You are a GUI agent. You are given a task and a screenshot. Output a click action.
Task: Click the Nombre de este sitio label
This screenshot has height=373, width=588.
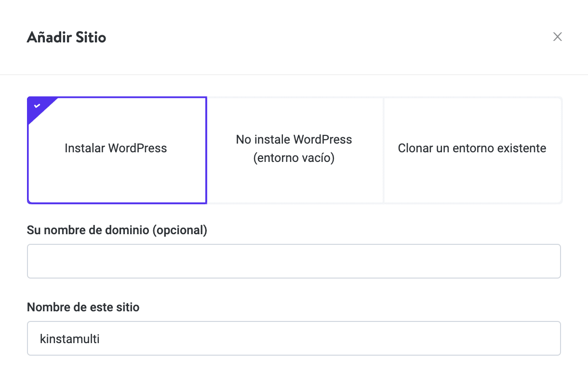83,307
